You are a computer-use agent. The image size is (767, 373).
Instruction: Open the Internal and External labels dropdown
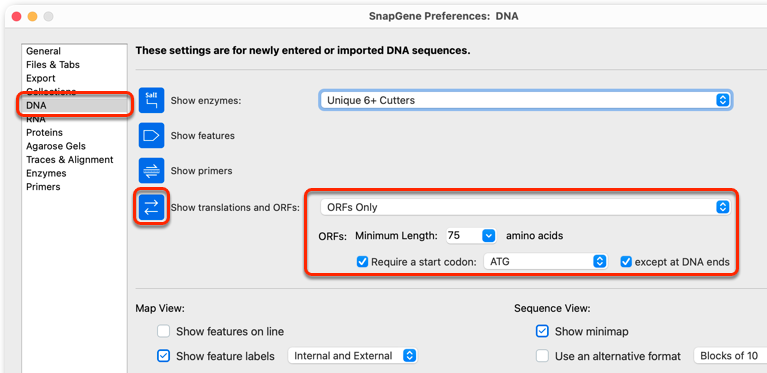(352, 356)
